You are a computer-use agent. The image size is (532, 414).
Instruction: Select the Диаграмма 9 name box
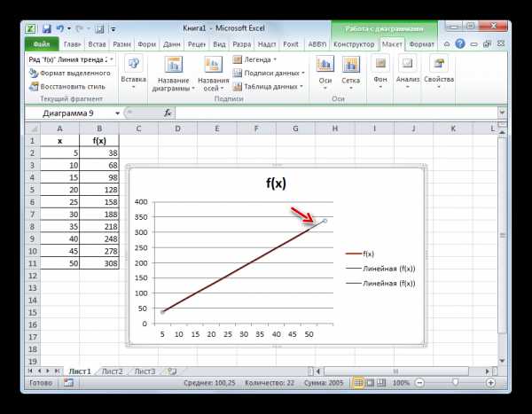(69, 113)
